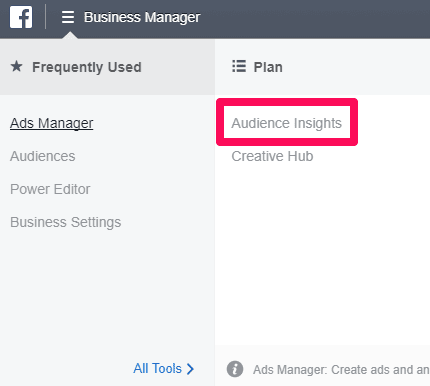Click the menu pointer triangle under hamburger
The height and width of the screenshot is (386, 430).
[x=70, y=35]
